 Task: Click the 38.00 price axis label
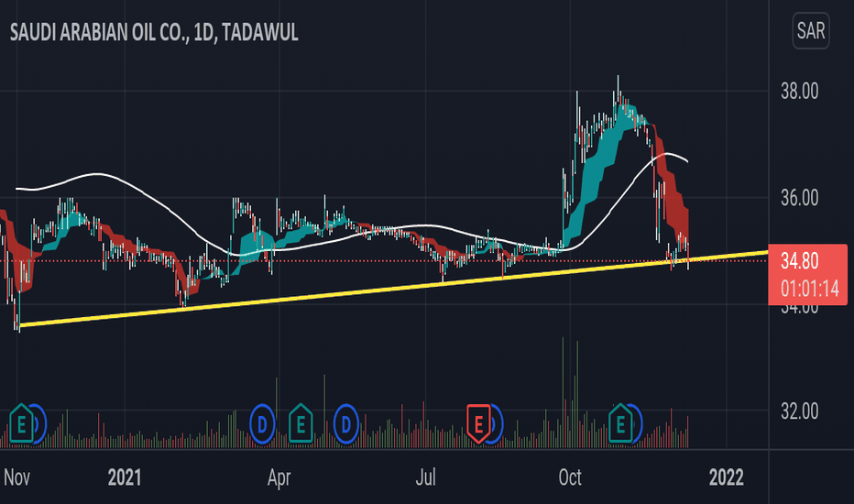(x=800, y=92)
